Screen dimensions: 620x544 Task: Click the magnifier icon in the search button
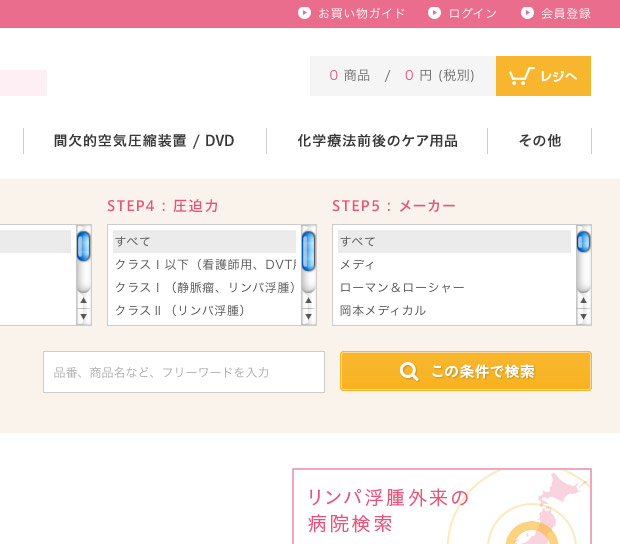pos(408,371)
